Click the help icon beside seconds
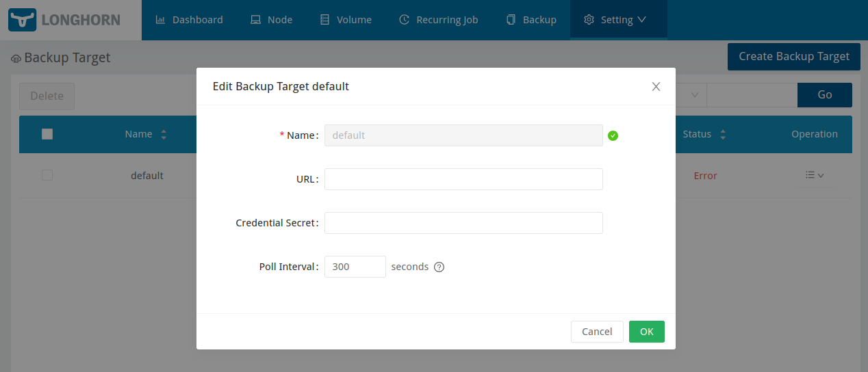Viewport: 868px width, 372px height. click(x=439, y=267)
